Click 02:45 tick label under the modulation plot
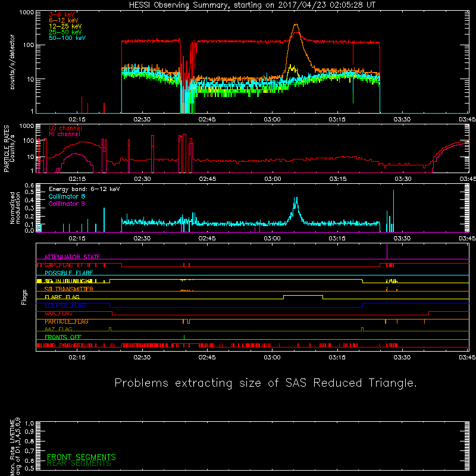Image resolution: width=476 pixels, height=476 pixels. pos(207,239)
